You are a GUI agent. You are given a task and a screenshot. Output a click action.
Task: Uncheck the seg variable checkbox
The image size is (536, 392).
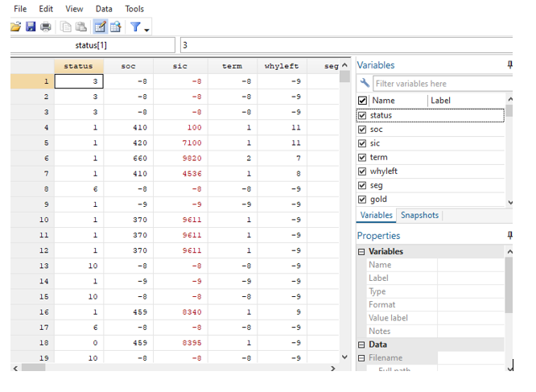362,185
